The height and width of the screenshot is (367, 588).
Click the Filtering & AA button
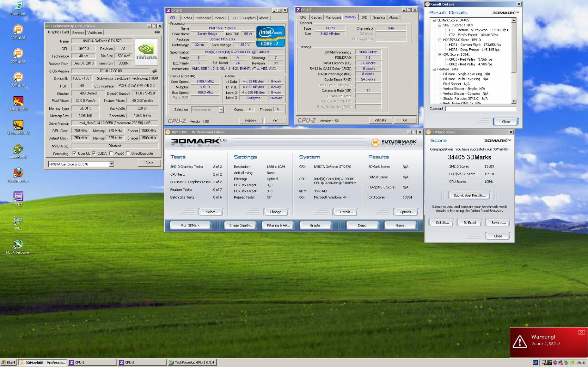tap(278, 225)
